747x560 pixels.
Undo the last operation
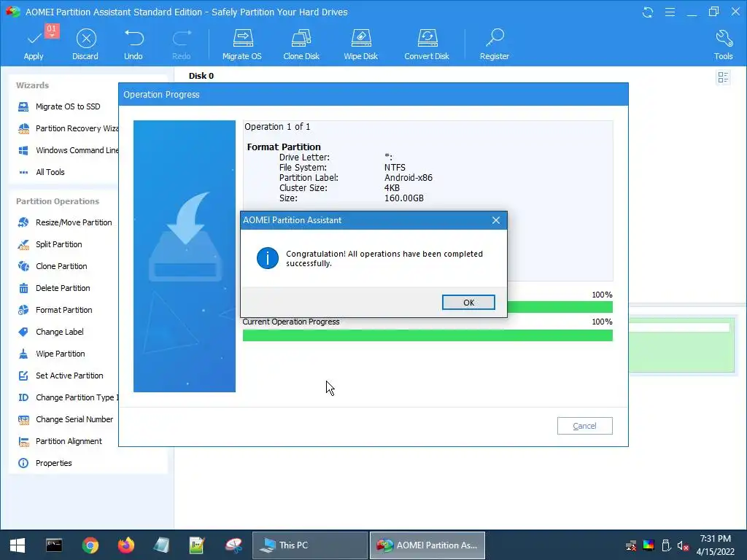133,44
